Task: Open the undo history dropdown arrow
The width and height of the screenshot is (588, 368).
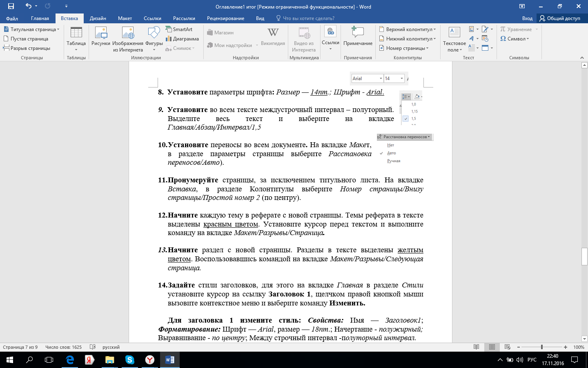Action: [x=36, y=6]
